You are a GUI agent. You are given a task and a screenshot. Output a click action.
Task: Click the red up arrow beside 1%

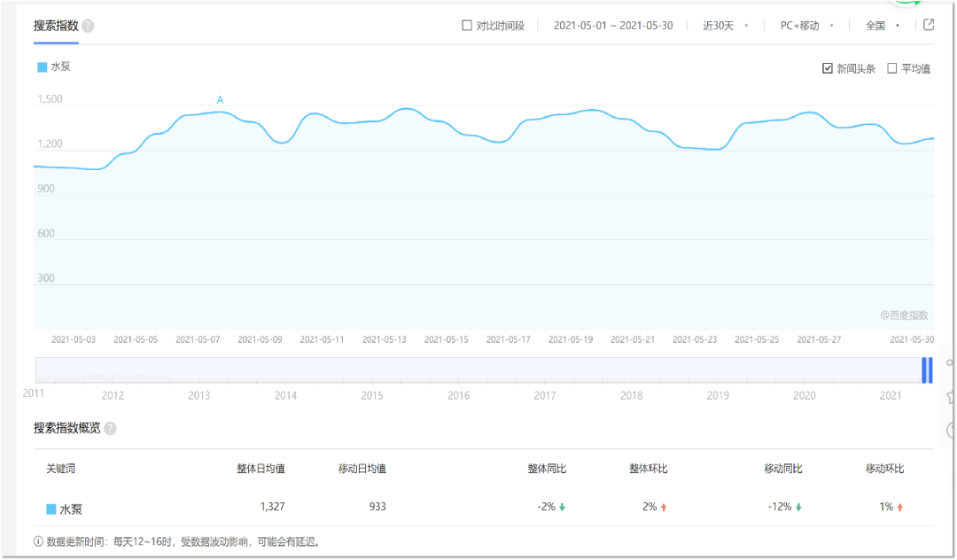[x=899, y=507]
